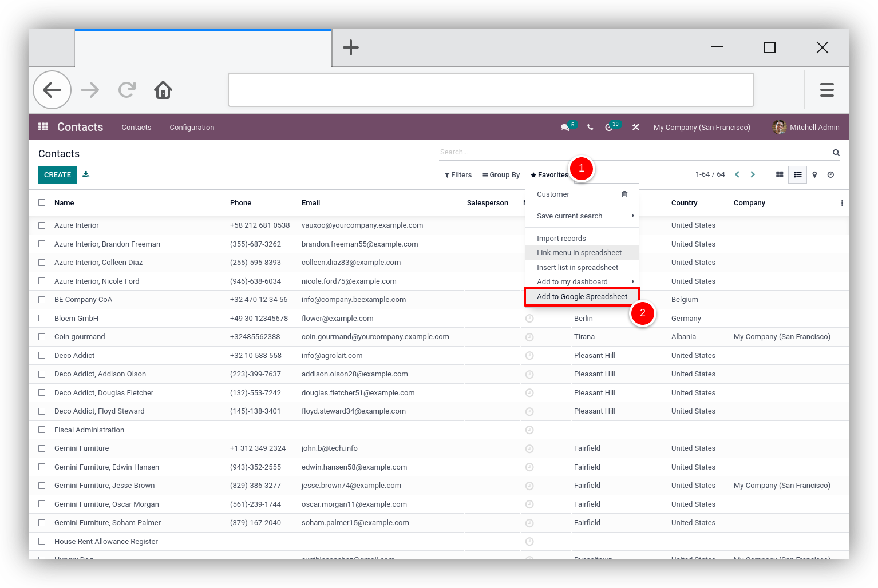Open the browser hamburger menu

[x=827, y=90]
